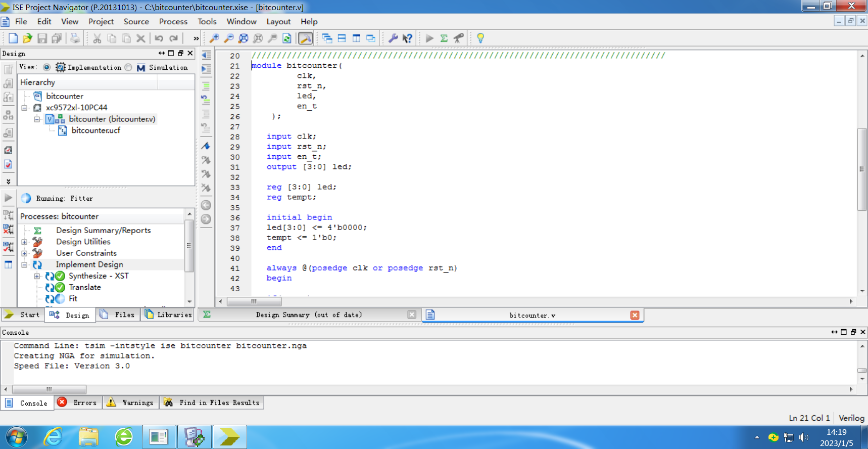The height and width of the screenshot is (449, 868).
Task: Click the highlighted hammer toolbar icon
Action: point(305,38)
